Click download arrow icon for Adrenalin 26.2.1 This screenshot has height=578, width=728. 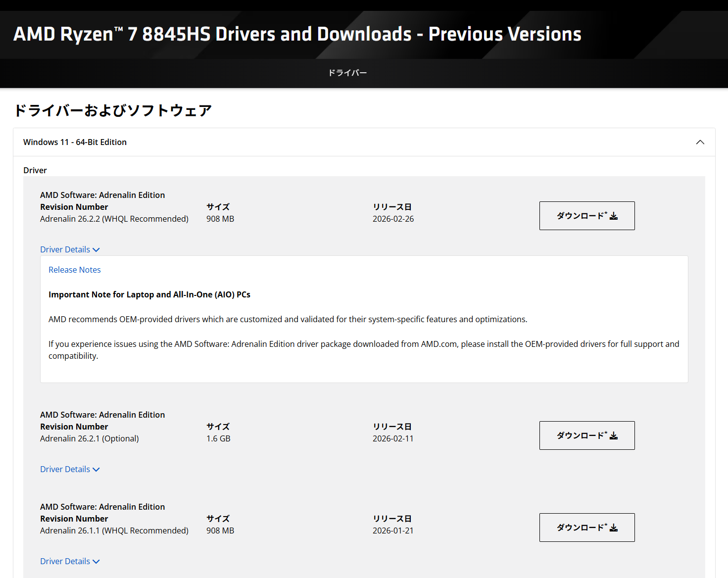click(x=614, y=436)
